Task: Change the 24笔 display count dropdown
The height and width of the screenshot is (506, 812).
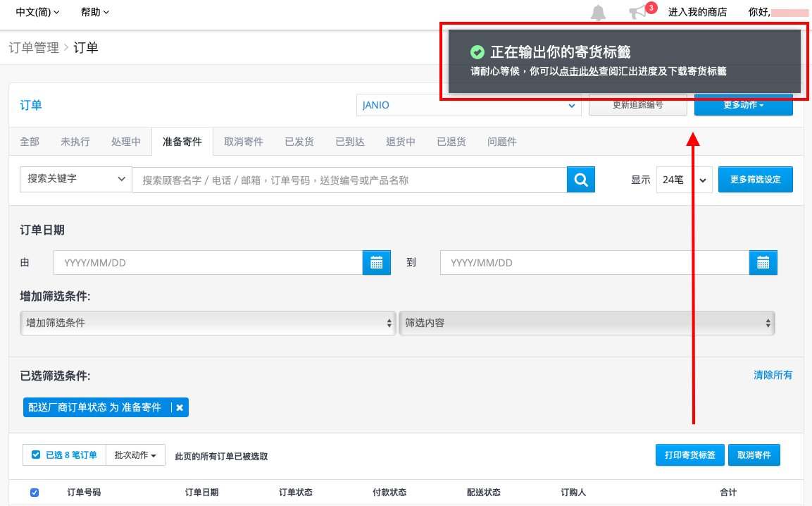Action: (684, 180)
